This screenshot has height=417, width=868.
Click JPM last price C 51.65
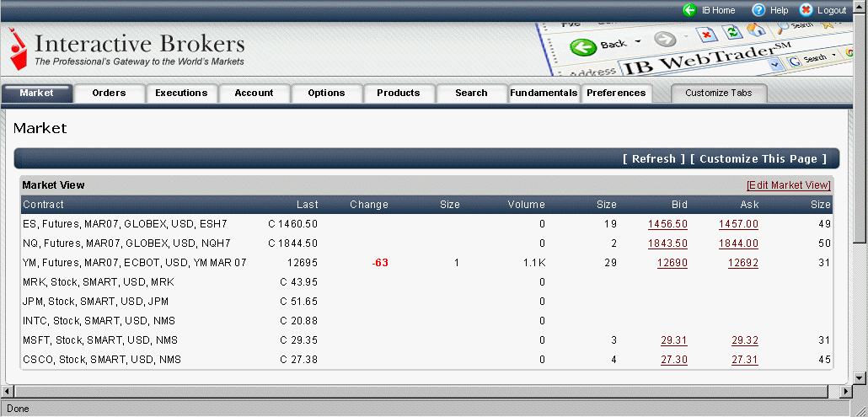(x=299, y=302)
